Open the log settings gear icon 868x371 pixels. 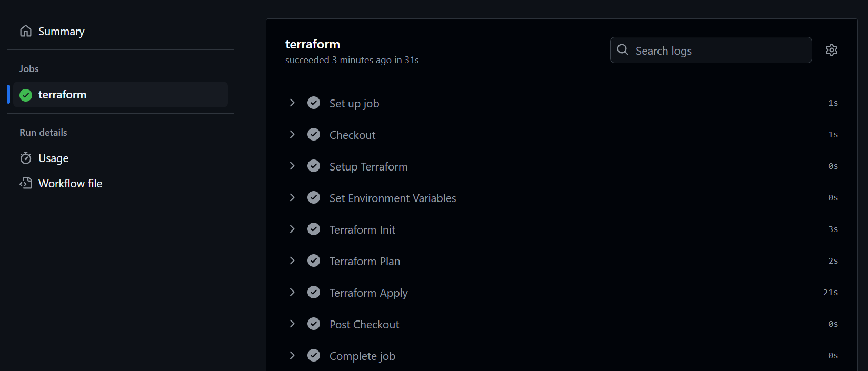point(832,50)
